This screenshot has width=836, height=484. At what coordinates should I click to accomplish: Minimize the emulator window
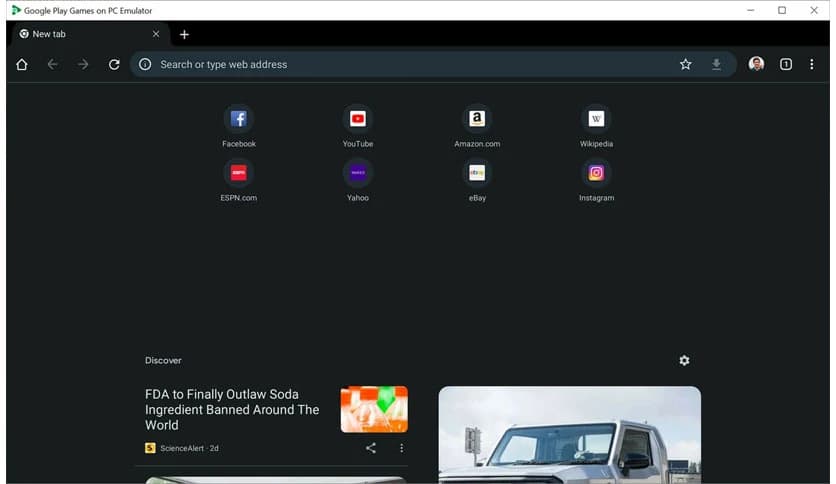pos(751,10)
